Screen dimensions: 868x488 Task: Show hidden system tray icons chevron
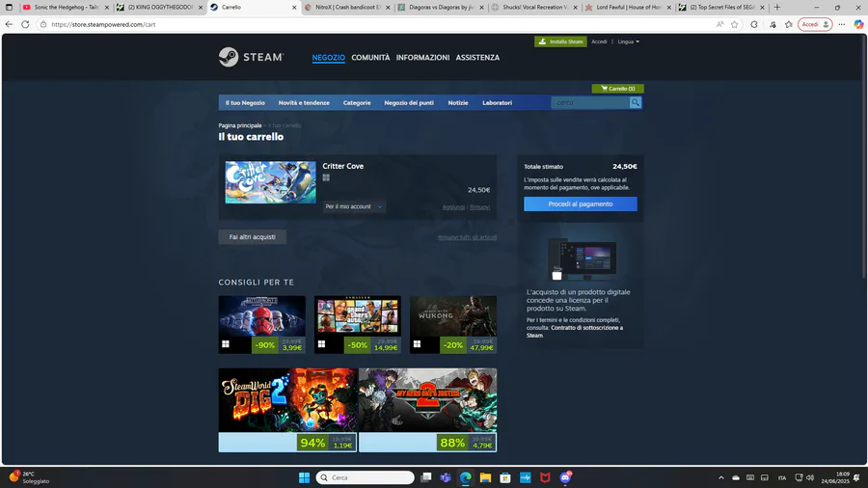[x=720, y=477]
